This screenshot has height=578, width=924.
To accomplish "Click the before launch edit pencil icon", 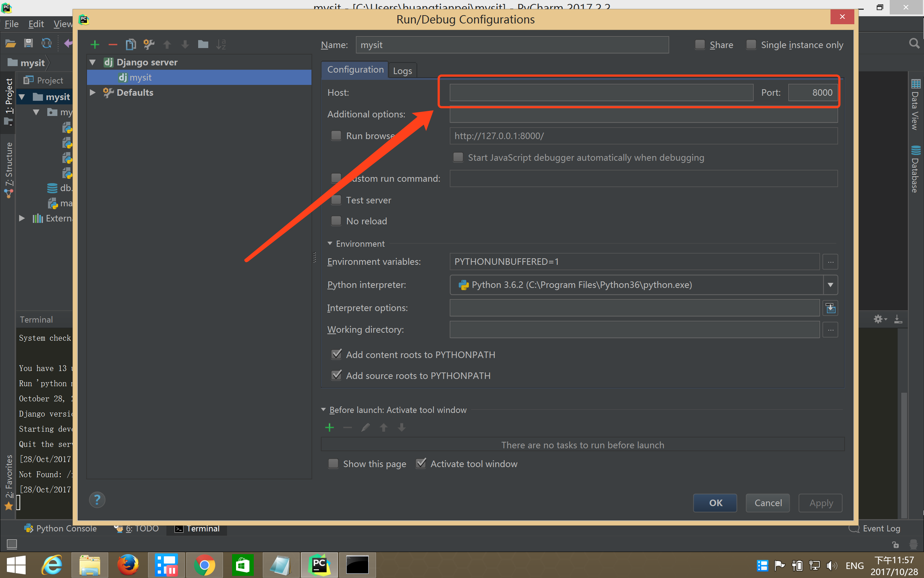I will tap(365, 427).
